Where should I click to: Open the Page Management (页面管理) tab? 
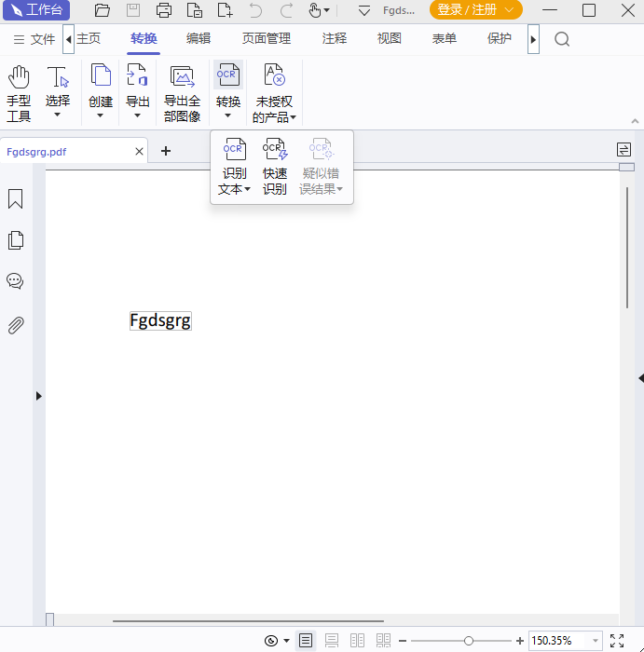pos(267,39)
